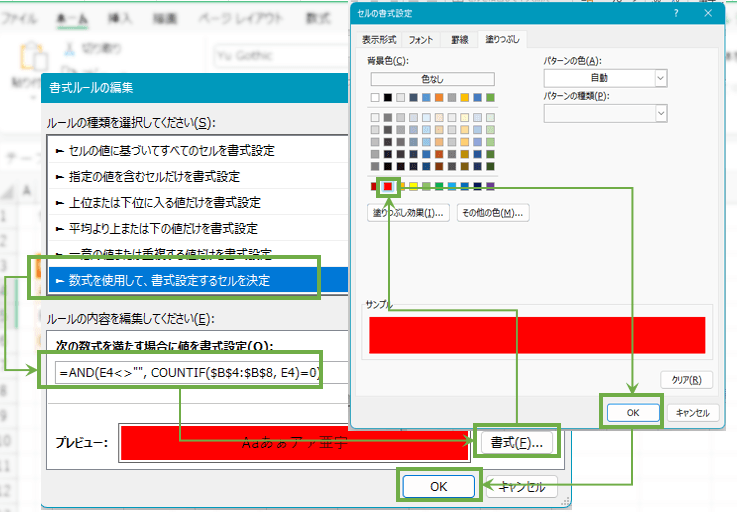This screenshot has width=737, height=512.
Task: Pick the gold swatch in top theme row
Action: tap(464, 97)
